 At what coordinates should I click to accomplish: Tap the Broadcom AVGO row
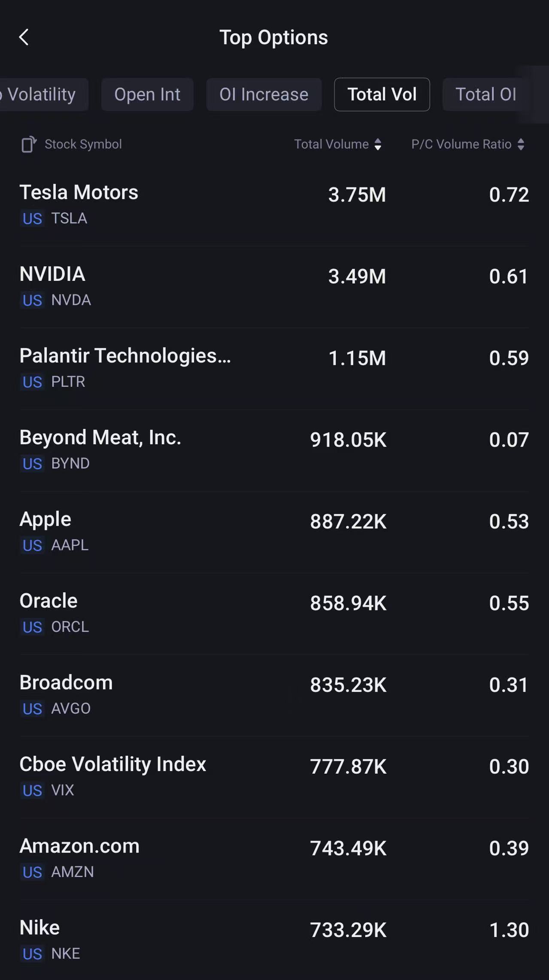pyautogui.click(x=274, y=694)
